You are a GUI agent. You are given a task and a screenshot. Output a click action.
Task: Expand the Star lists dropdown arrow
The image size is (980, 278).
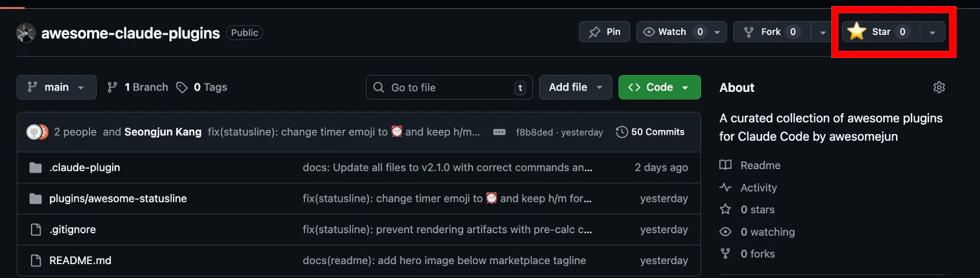(933, 32)
